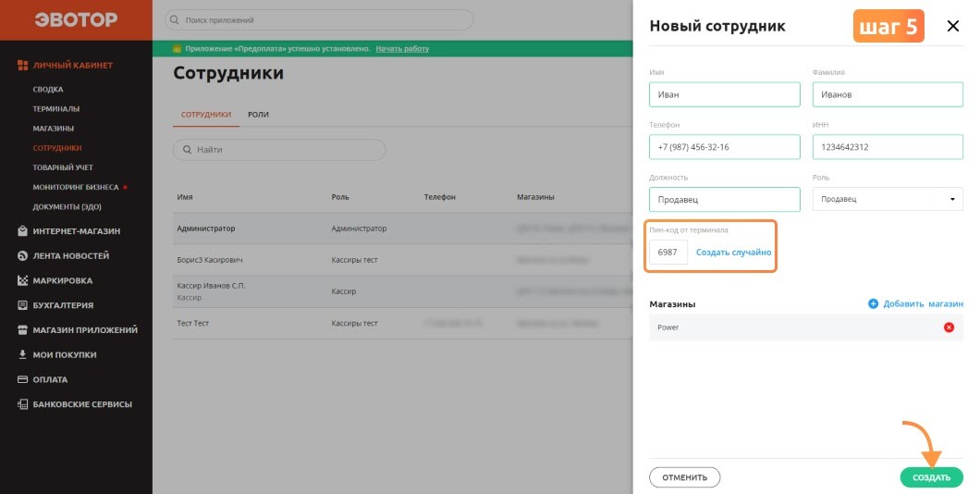Click the Личный кабинет grid icon
Screen dimensions: 980x494
22,65
